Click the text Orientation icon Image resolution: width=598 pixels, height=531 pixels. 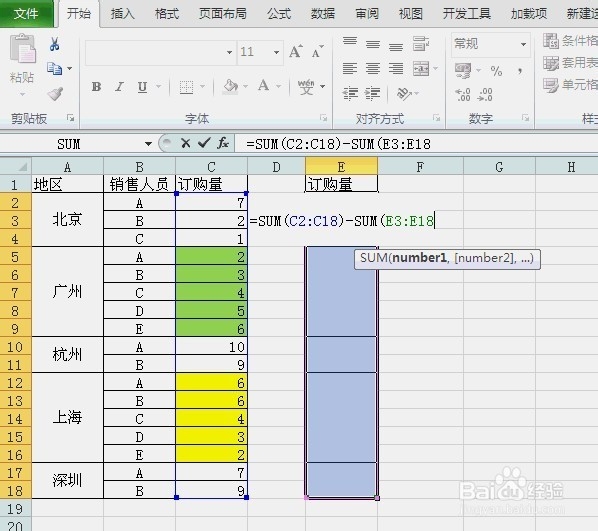(x=404, y=93)
